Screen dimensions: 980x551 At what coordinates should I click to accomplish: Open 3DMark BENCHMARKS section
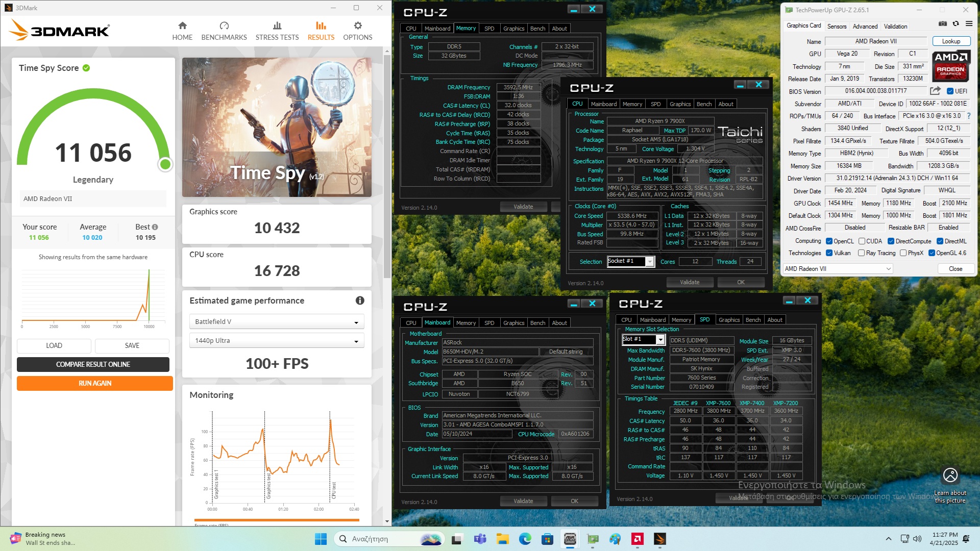[224, 31]
